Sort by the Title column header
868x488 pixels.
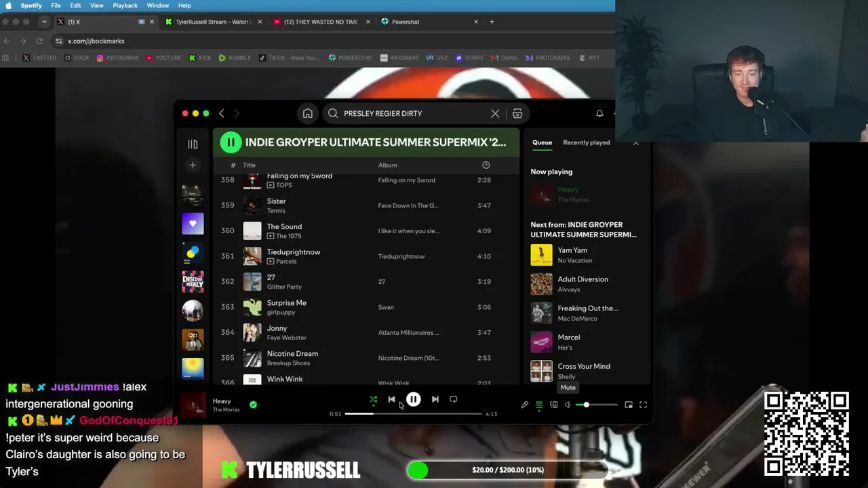tap(250, 165)
